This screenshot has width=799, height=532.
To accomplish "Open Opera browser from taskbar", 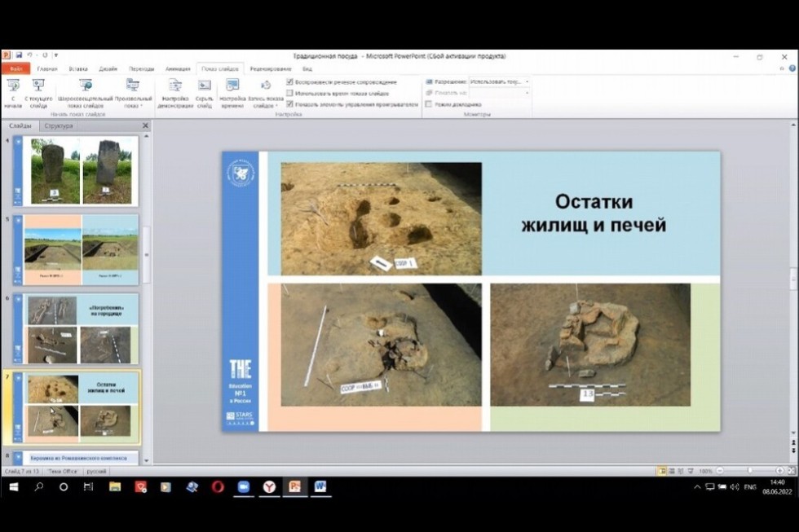I will 218,486.
